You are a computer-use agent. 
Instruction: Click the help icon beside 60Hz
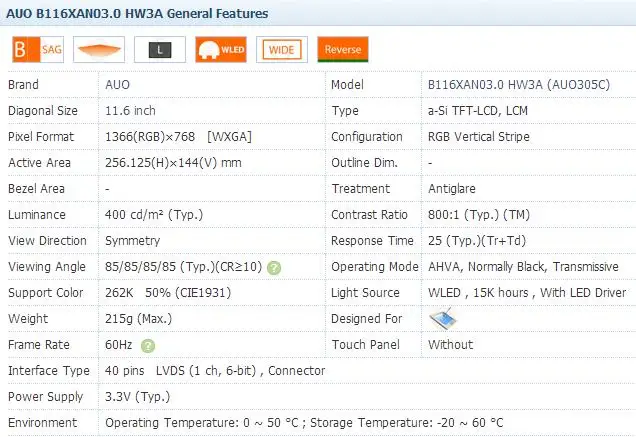148,346
